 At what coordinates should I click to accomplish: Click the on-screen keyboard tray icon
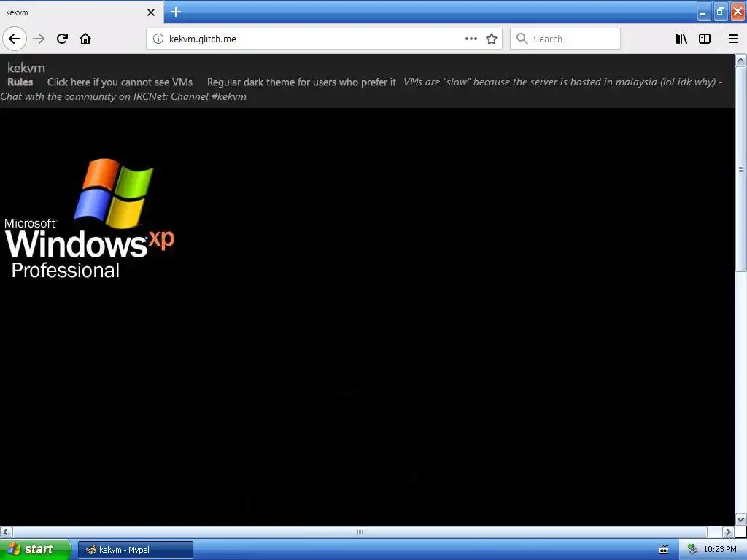click(664, 550)
